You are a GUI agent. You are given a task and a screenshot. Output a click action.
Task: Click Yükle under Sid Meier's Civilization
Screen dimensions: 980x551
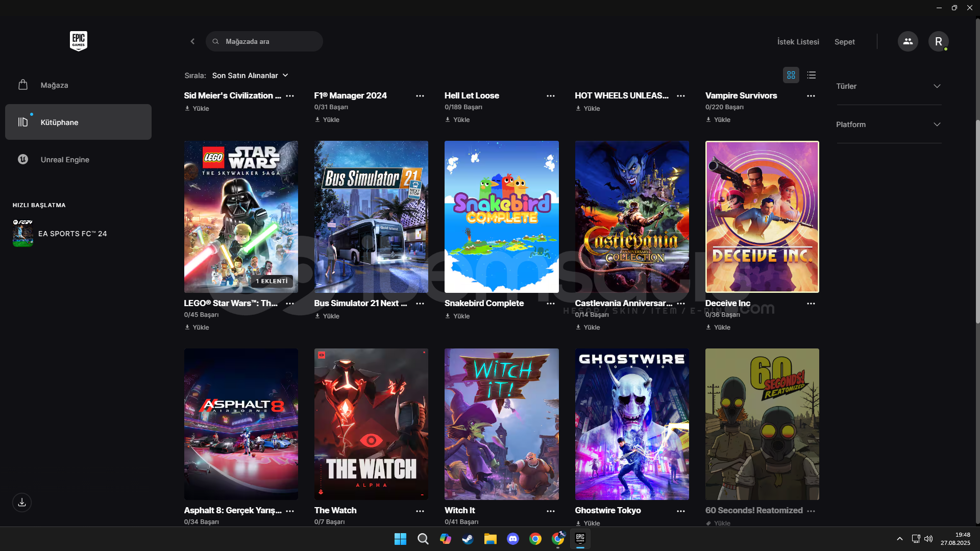[x=197, y=109]
